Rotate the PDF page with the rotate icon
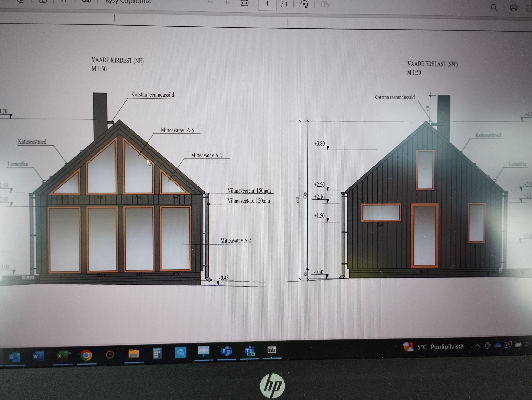Viewport: 532px width, 400px height. (304, 4)
